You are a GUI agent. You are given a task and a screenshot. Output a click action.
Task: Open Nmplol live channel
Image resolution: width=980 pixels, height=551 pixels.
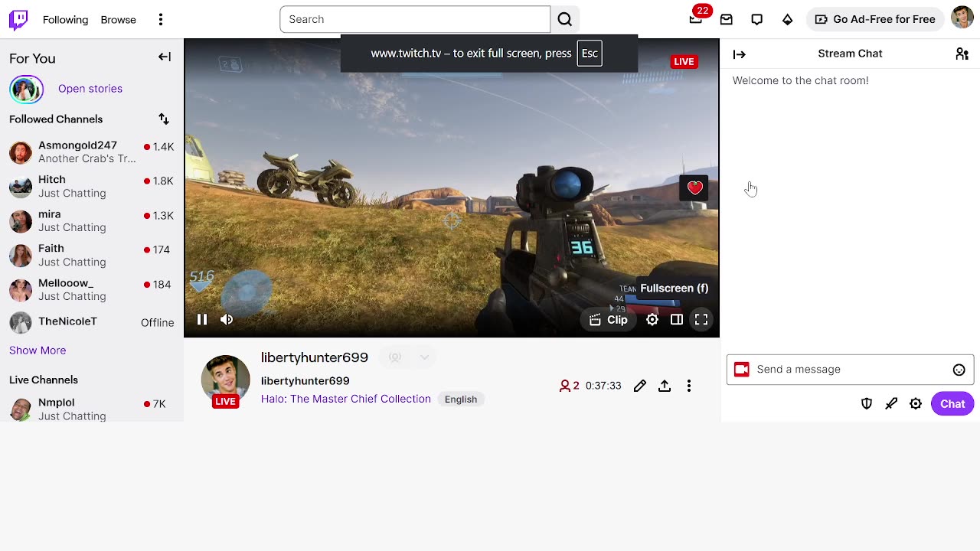[x=92, y=409]
